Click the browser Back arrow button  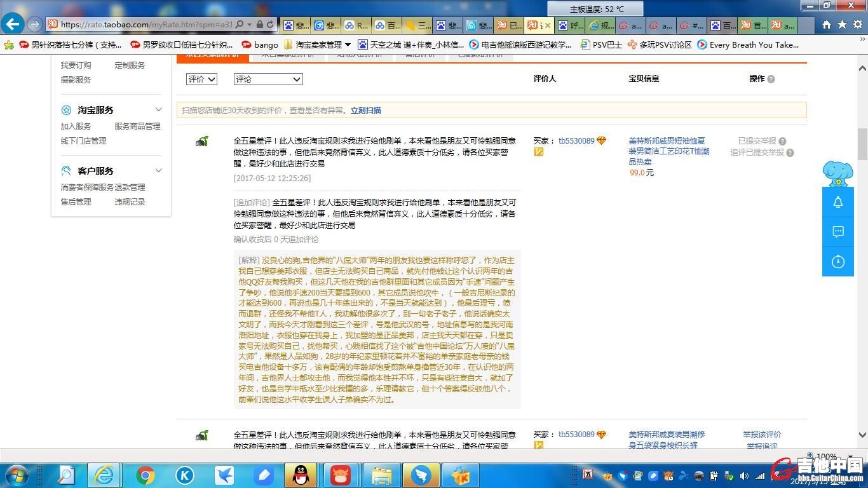point(13,24)
